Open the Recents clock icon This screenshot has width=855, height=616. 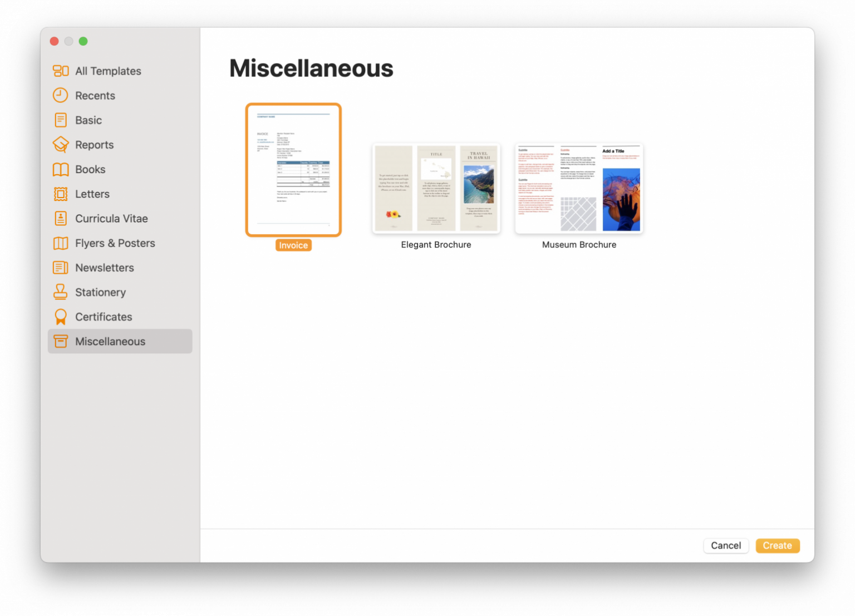60,95
